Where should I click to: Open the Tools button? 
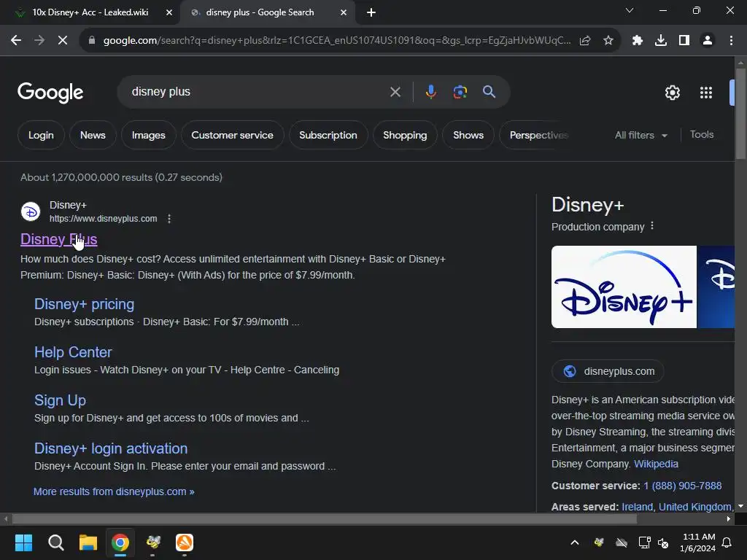point(702,135)
